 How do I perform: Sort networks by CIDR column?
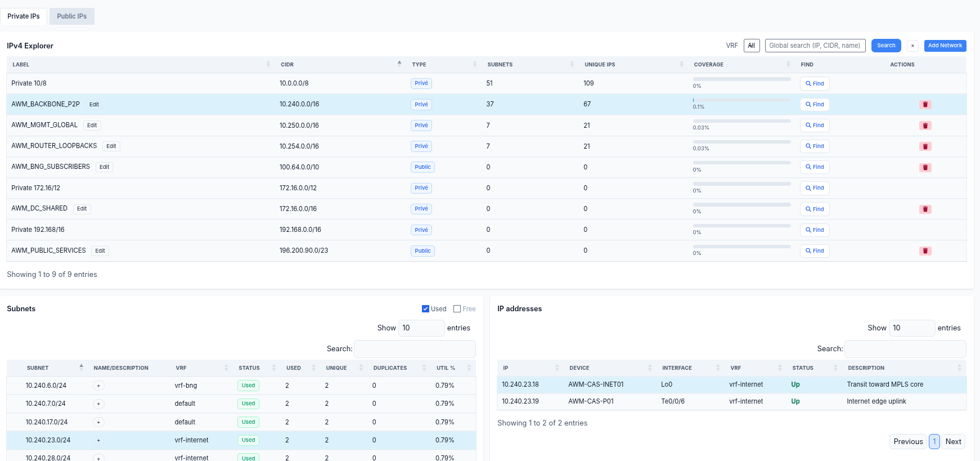coord(340,65)
